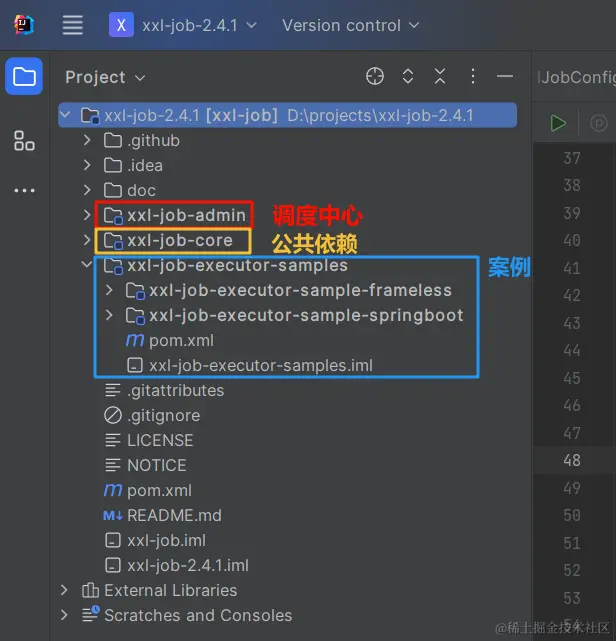Select xxl-job-executor-sample-frameless

tap(289, 290)
